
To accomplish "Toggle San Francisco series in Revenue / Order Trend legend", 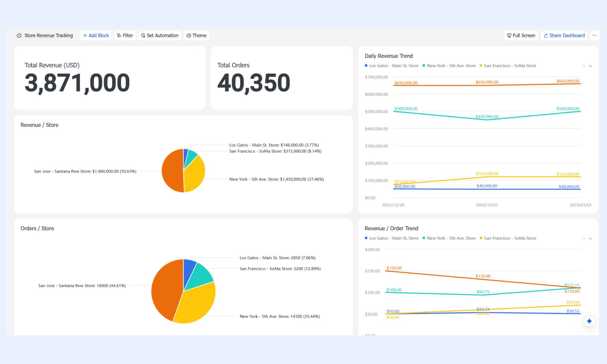I will pos(508,238).
